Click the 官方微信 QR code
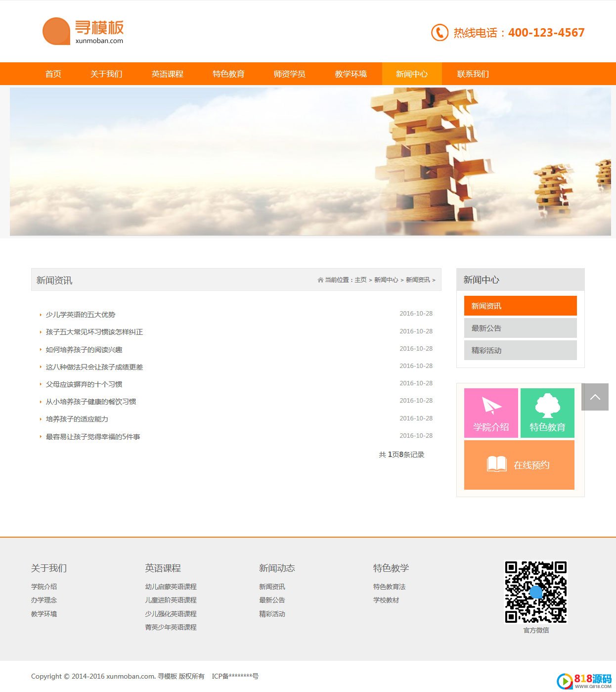The height and width of the screenshot is (692, 616). 536,592
